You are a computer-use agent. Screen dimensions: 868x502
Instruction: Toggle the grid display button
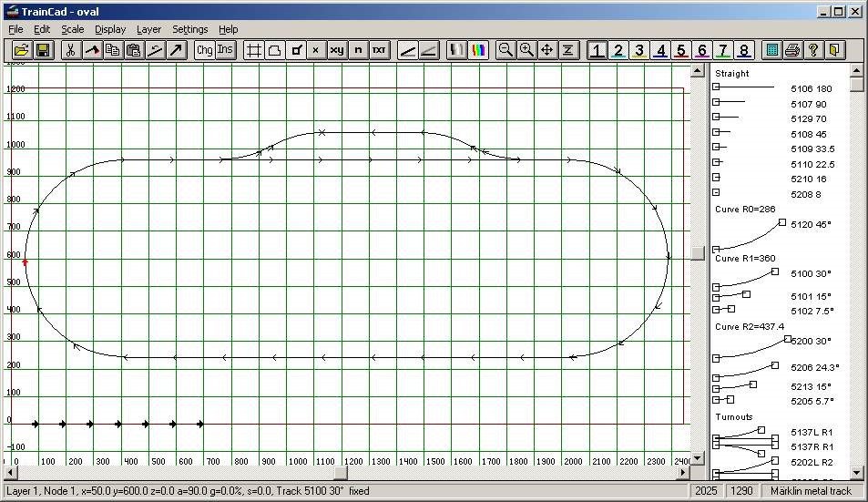point(253,50)
